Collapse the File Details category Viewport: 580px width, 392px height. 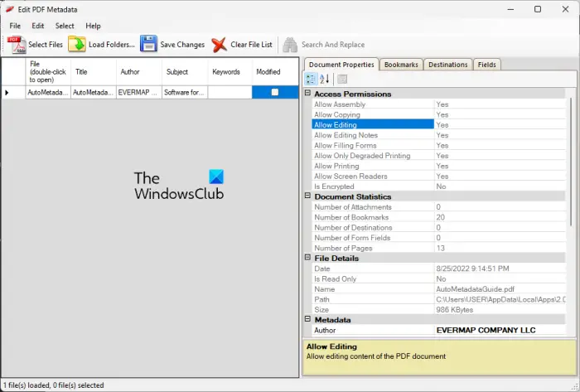307,257
